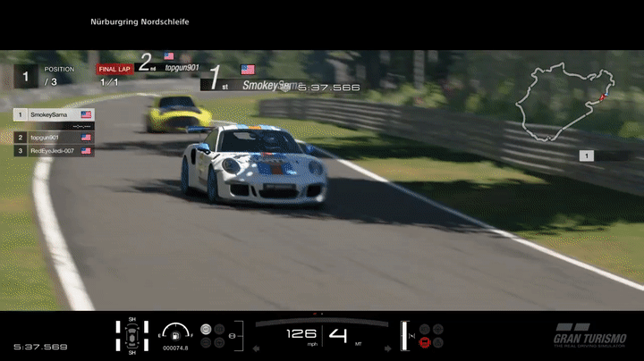Click the Nordschleife track outline minimap

565,102
